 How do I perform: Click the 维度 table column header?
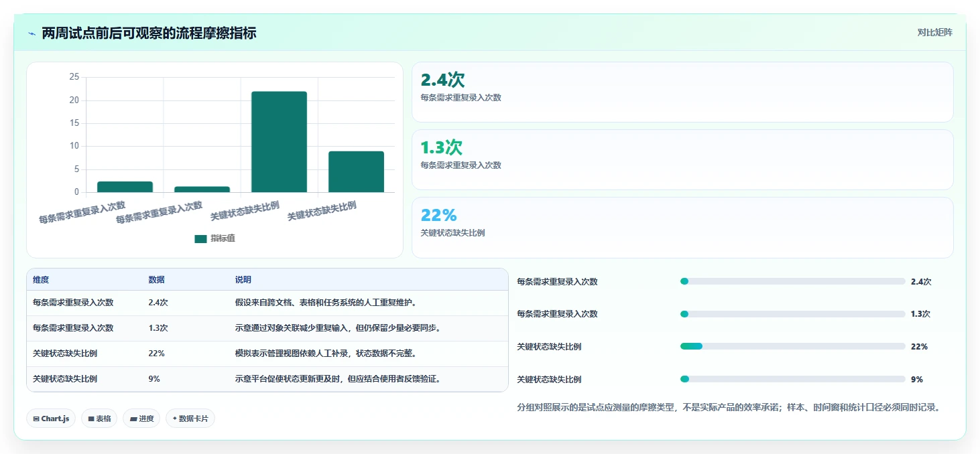point(41,280)
